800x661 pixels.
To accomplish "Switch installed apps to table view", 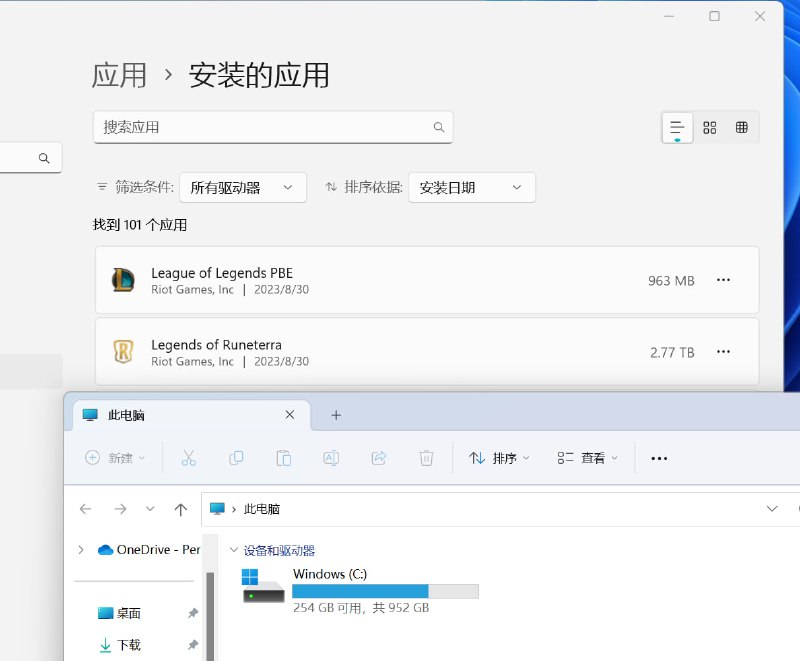I will point(741,128).
